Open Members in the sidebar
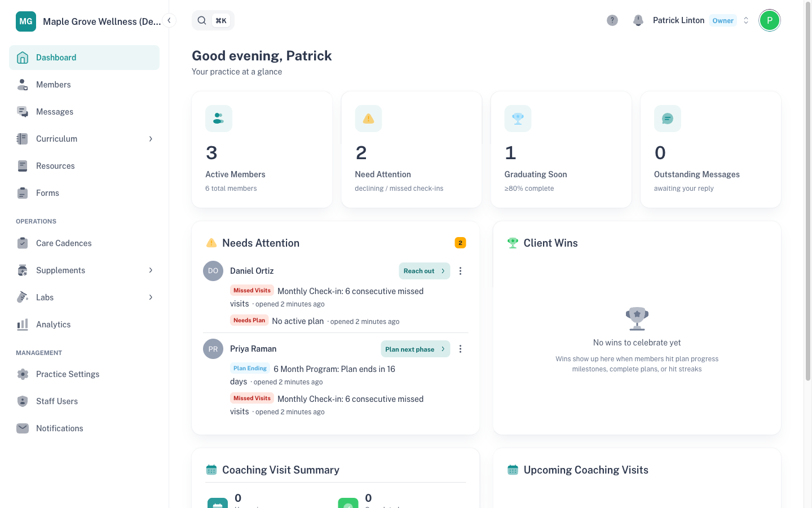 [x=84, y=85]
